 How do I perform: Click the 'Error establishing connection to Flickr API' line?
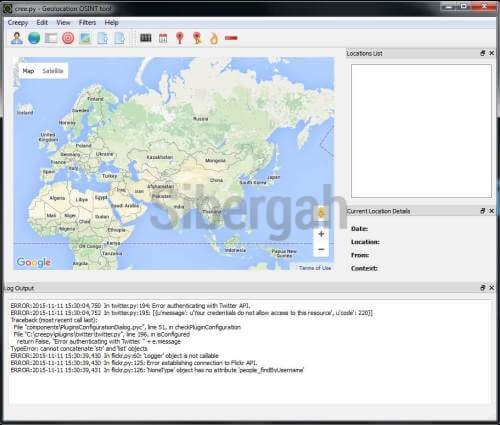134,363
